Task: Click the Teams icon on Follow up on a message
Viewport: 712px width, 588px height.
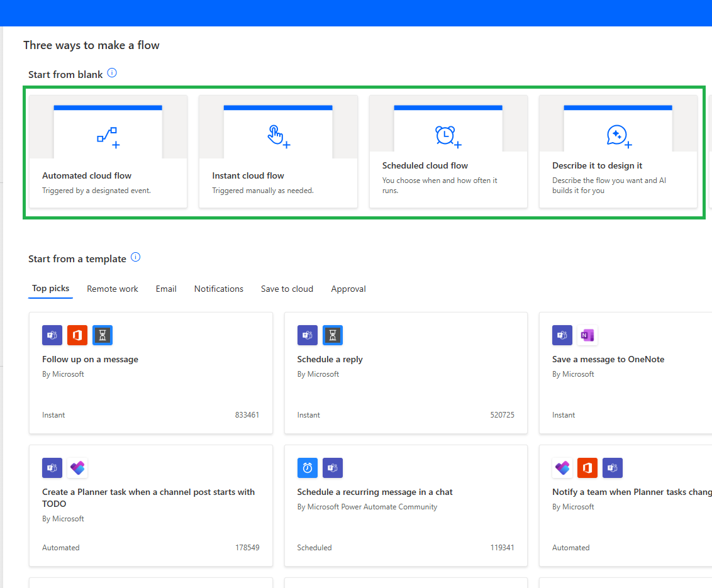Action: coord(52,336)
